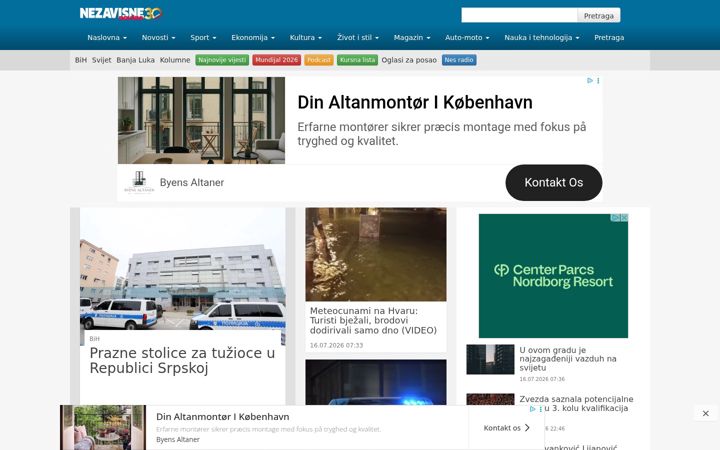Select the red Mundijal 2026 tag
720x450 pixels.
click(x=276, y=60)
